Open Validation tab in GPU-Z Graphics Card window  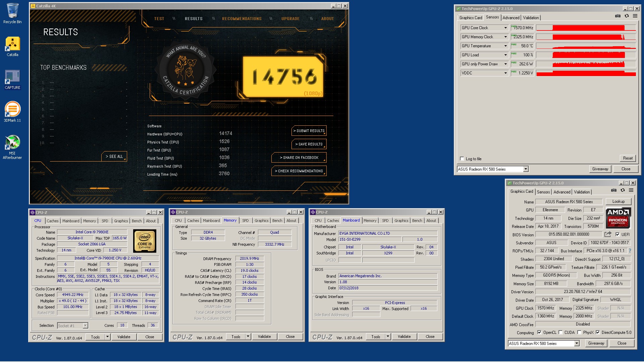click(582, 192)
